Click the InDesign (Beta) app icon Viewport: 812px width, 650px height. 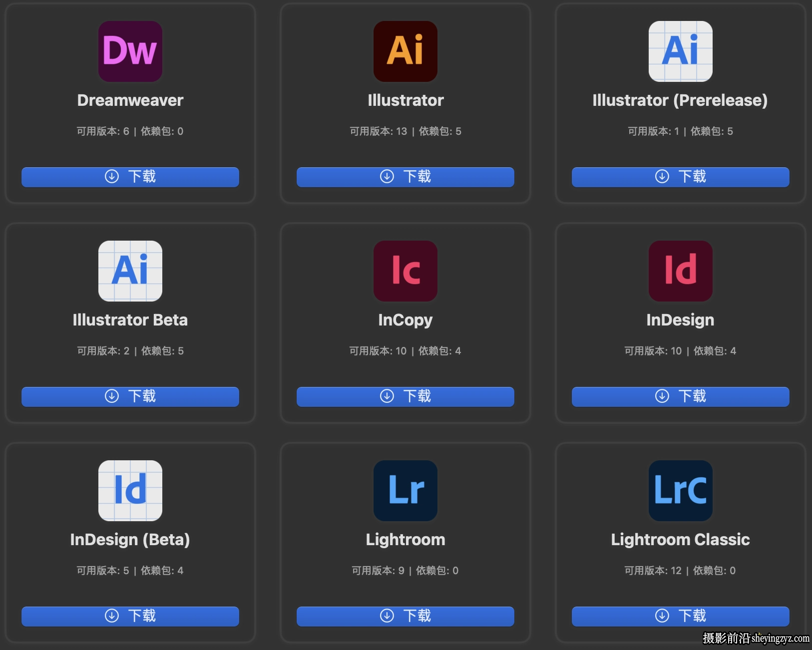tap(130, 491)
